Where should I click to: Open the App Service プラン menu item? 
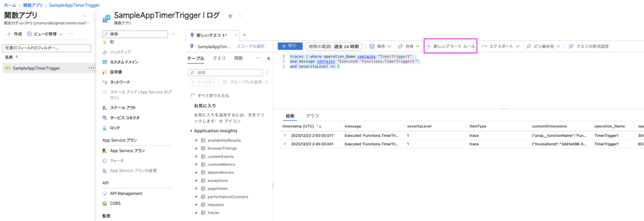click(127, 151)
